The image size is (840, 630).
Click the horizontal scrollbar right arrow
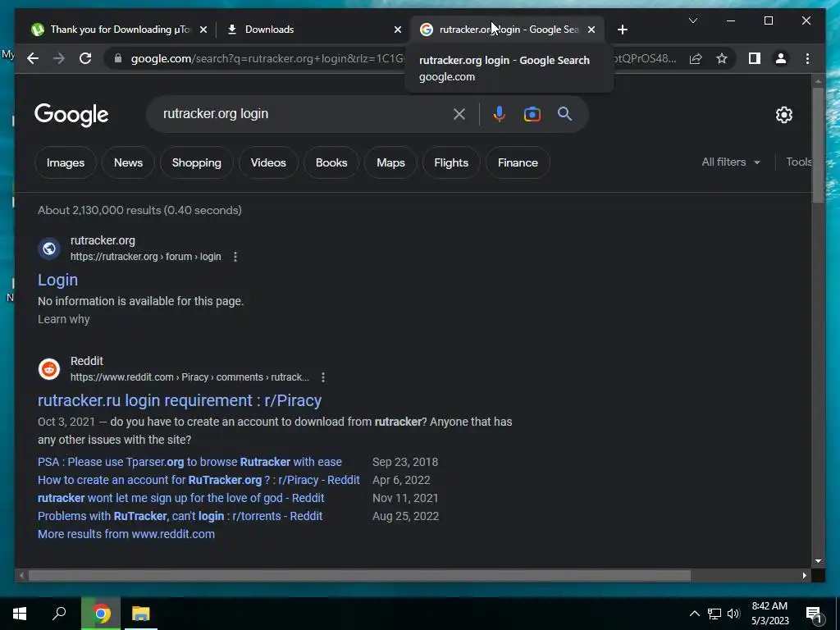click(x=804, y=576)
